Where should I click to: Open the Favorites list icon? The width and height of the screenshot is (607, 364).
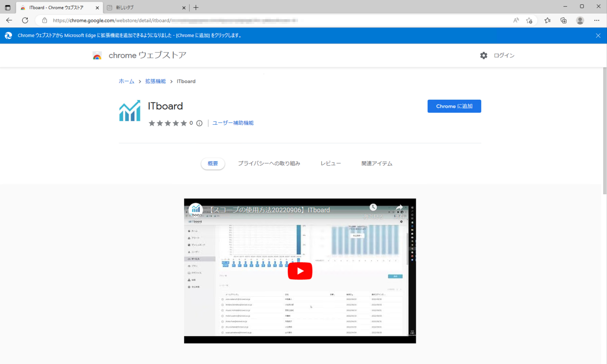point(547,20)
